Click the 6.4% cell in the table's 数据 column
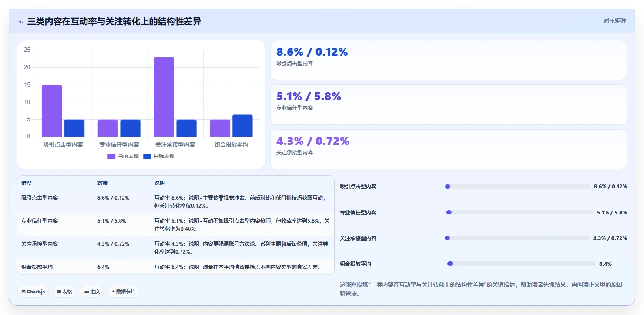Screen dimensions: 644x315 pyautogui.click(x=103, y=267)
